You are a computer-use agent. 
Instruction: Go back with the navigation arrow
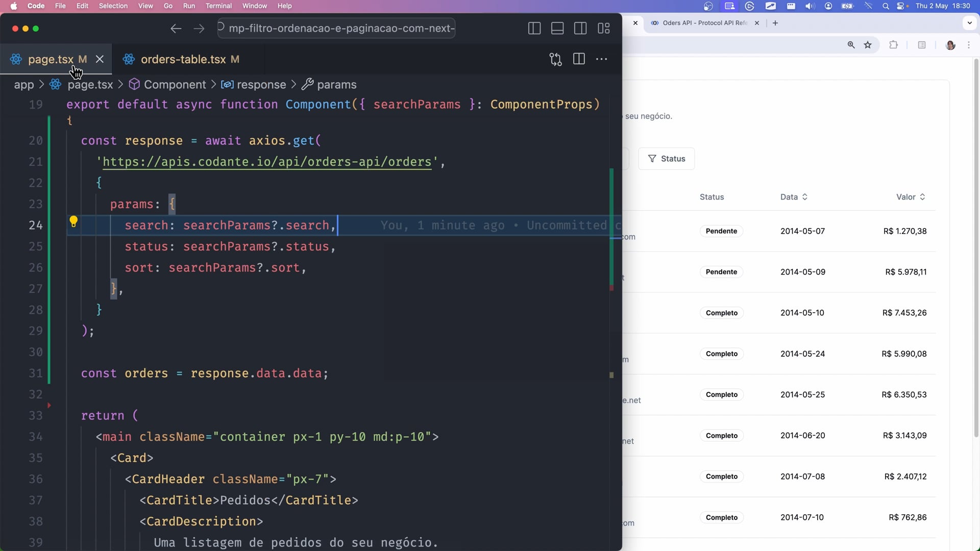(176, 29)
